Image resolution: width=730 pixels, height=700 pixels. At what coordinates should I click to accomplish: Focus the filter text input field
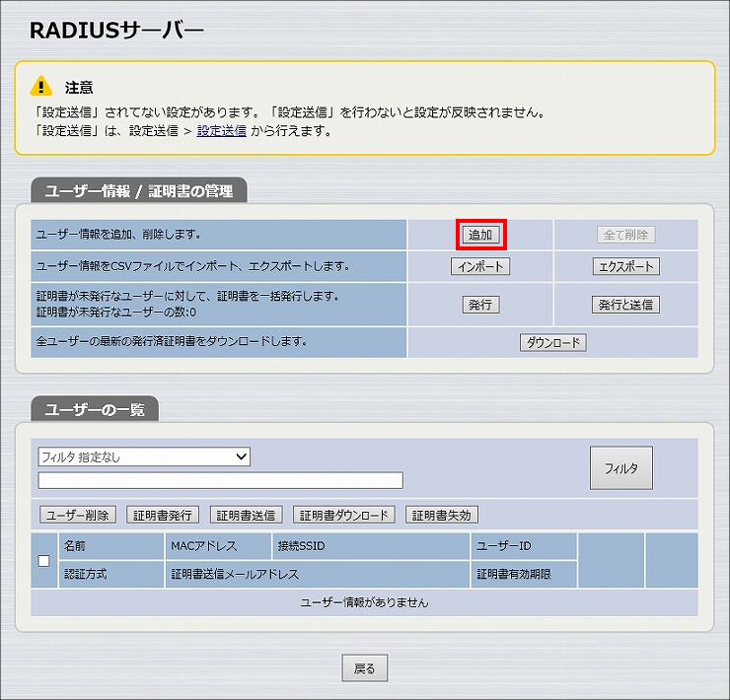[220, 480]
